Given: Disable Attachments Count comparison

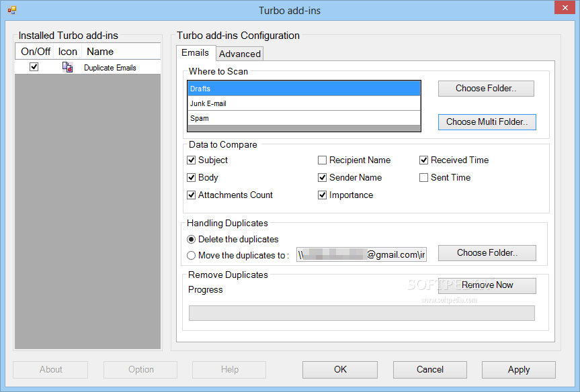Looking at the screenshot, I should click(192, 195).
